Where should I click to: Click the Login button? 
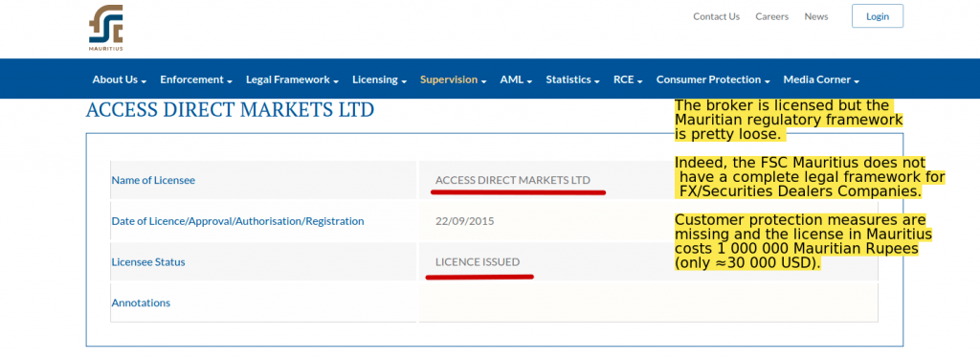point(878,16)
